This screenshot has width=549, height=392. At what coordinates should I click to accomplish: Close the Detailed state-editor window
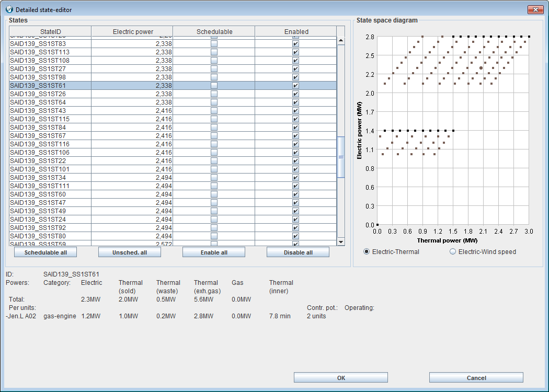point(535,9)
